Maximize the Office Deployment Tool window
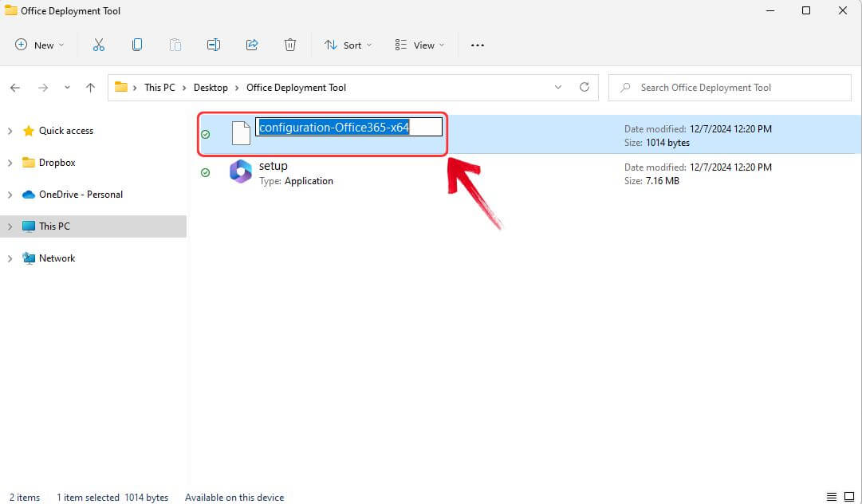862x504 pixels. 806,10
